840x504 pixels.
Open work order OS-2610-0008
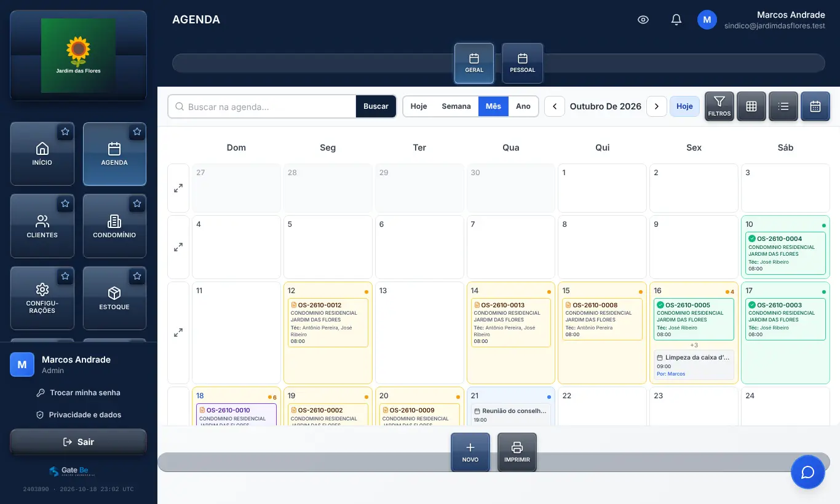click(603, 319)
